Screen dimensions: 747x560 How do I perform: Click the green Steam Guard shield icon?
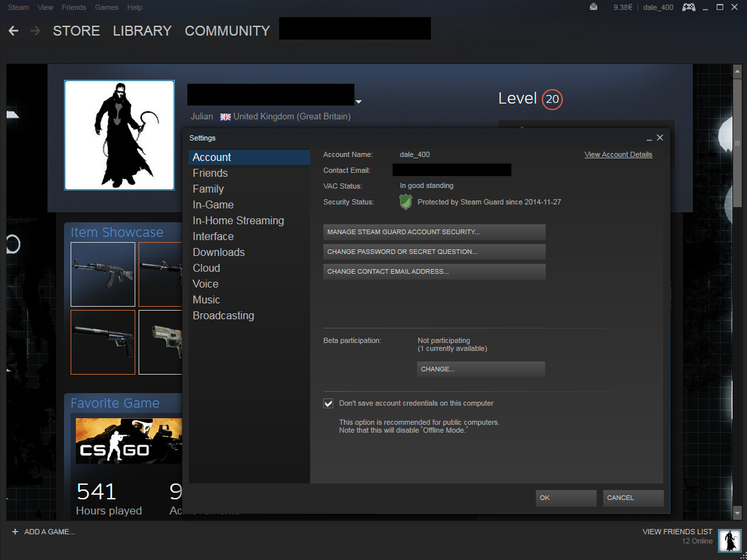pos(405,202)
